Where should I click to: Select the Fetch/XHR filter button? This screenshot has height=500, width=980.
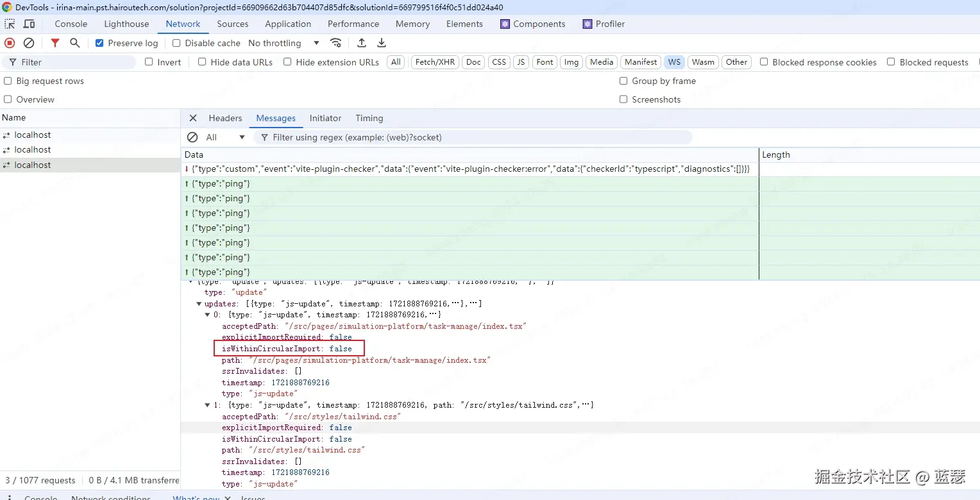pos(435,62)
